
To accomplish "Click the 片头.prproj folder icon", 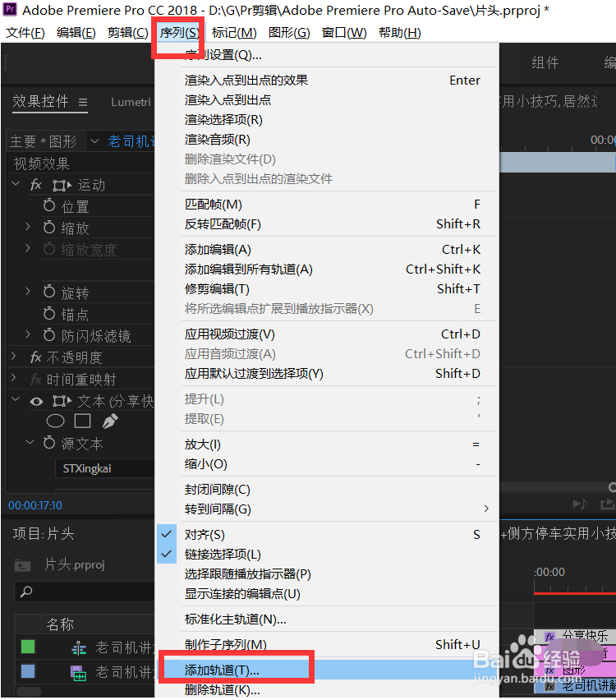I will [x=22, y=565].
